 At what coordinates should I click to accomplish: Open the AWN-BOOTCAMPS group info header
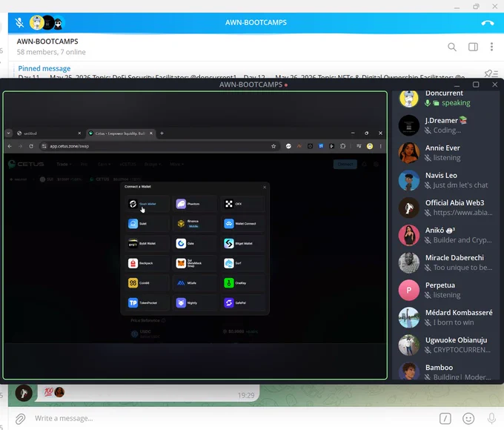pyautogui.click(x=51, y=47)
